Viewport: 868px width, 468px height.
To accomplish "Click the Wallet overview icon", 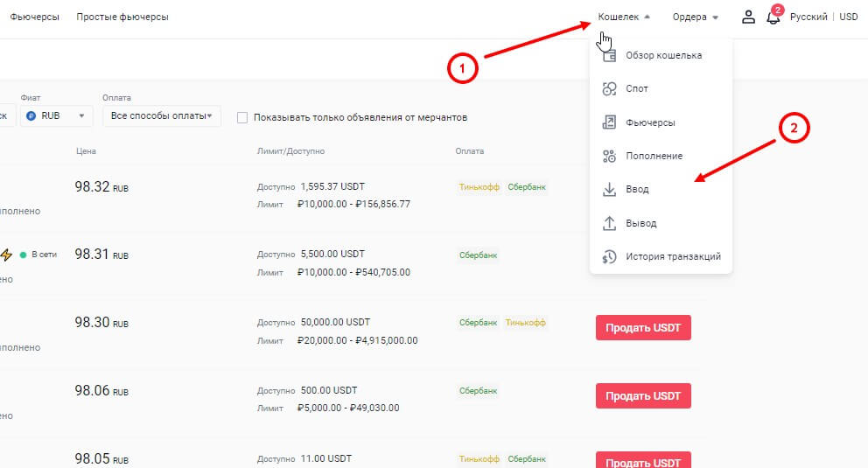I will (610, 55).
